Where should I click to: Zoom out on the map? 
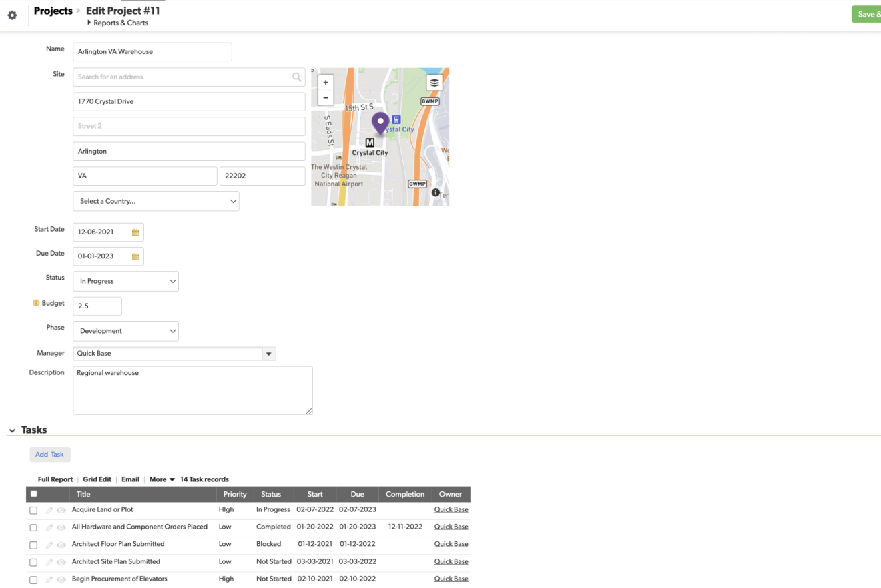point(326,97)
